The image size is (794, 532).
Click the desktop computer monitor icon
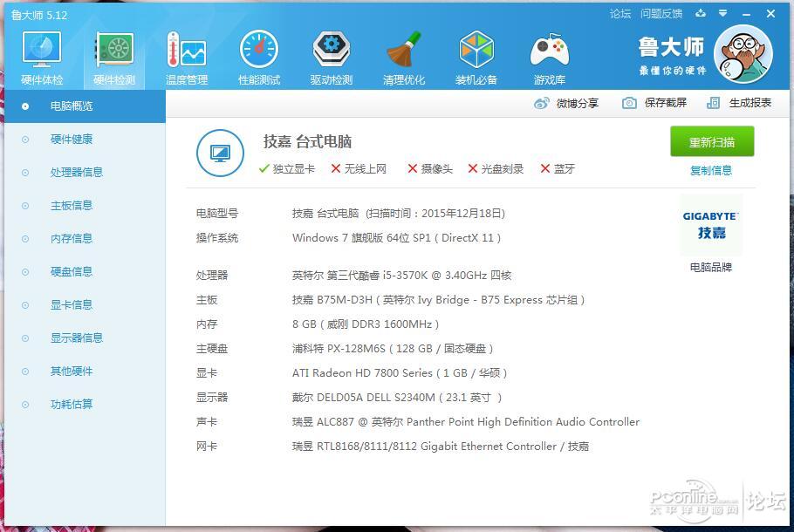tap(220, 153)
